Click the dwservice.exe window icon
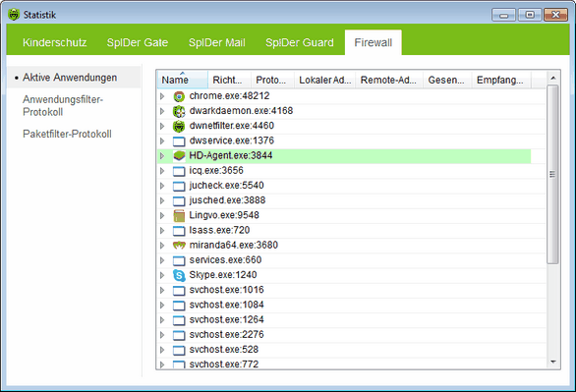 [179, 141]
